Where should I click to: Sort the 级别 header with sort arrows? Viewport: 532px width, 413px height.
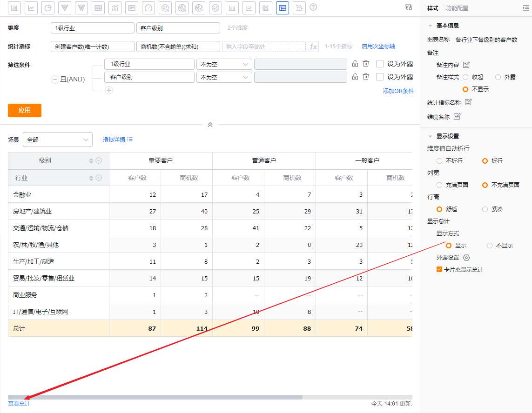tap(91, 161)
